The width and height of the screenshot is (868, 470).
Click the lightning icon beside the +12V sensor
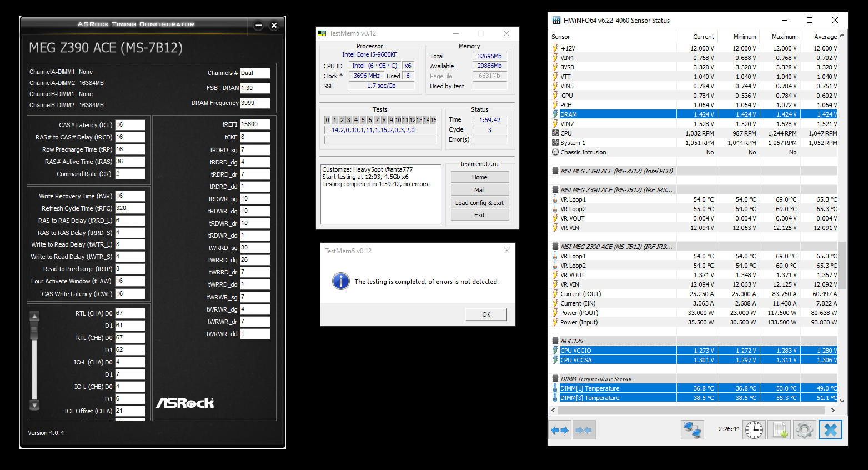coord(555,48)
